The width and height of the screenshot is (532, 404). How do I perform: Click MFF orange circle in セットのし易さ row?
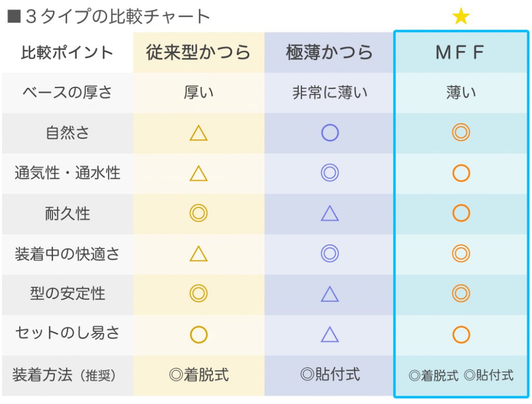[x=461, y=334]
